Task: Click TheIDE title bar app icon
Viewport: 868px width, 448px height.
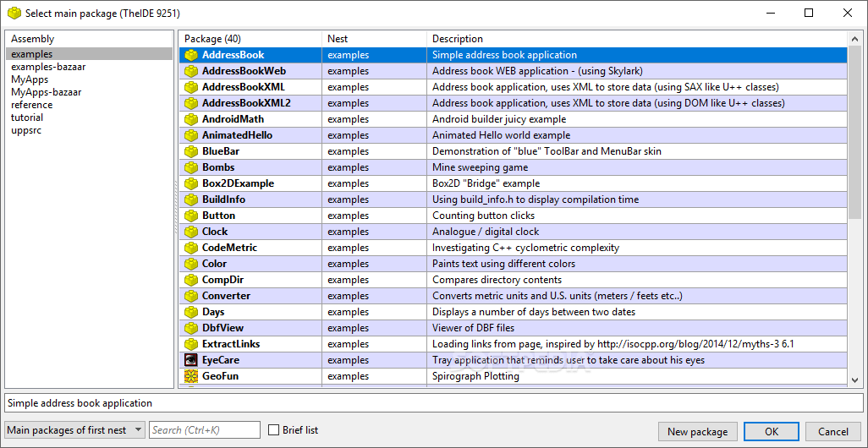Action: coord(14,14)
